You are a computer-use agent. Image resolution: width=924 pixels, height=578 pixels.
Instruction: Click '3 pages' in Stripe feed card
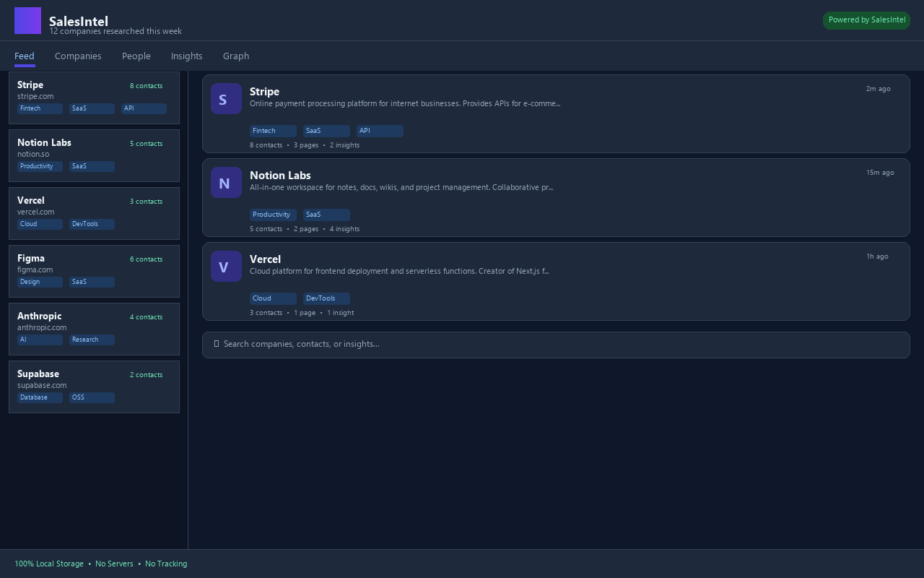coord(306,145)
